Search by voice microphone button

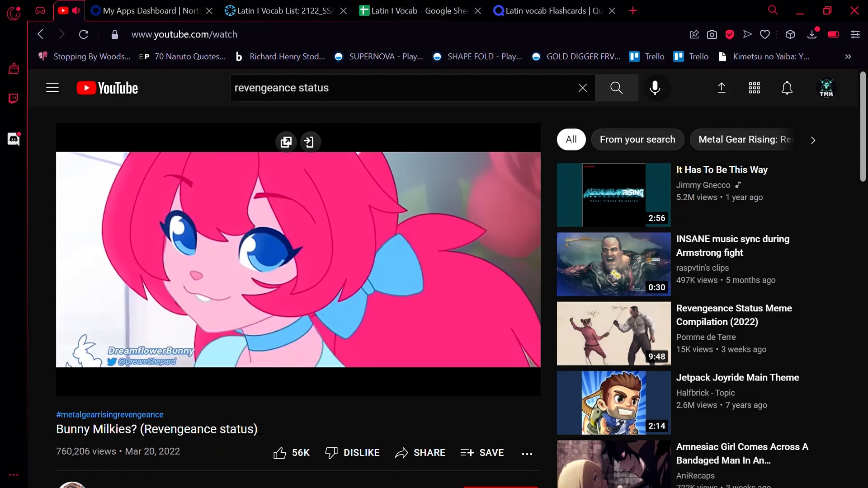(x=655, y=88)
